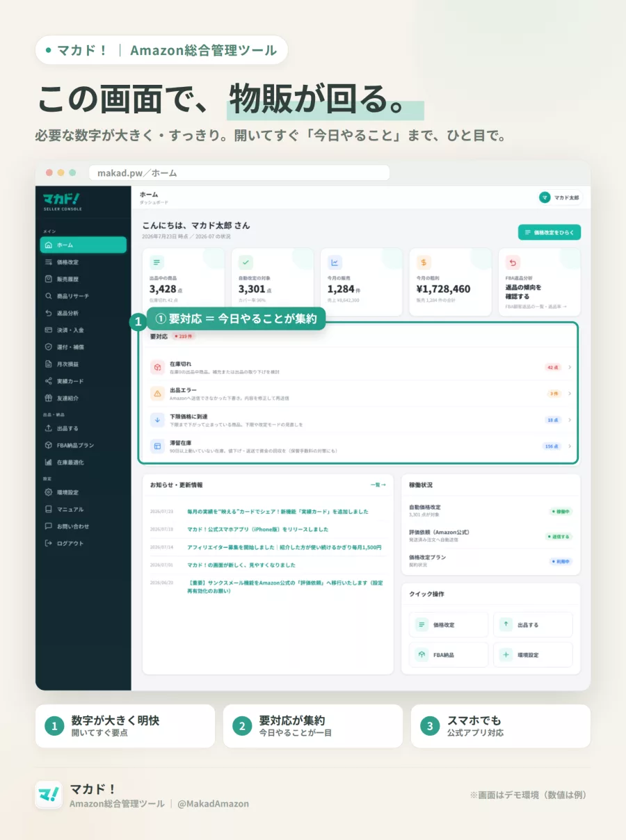Viewport: 626px width, 840px height.
Task: Click the マカド! SELLER CONSOLE logo
Action: coord(63,202)
